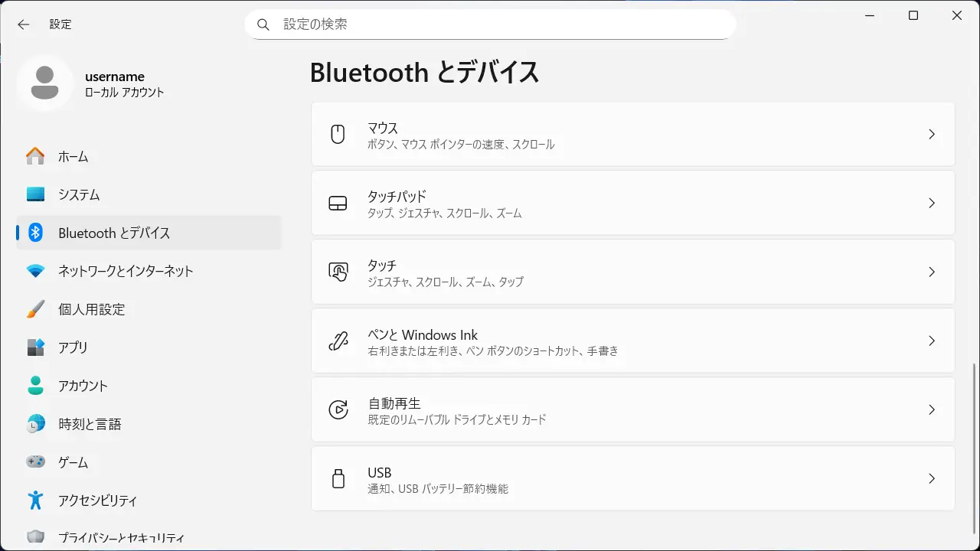
Task: Open the アクセシビリティ sidebar item
Action: click(x=97, y=500)
